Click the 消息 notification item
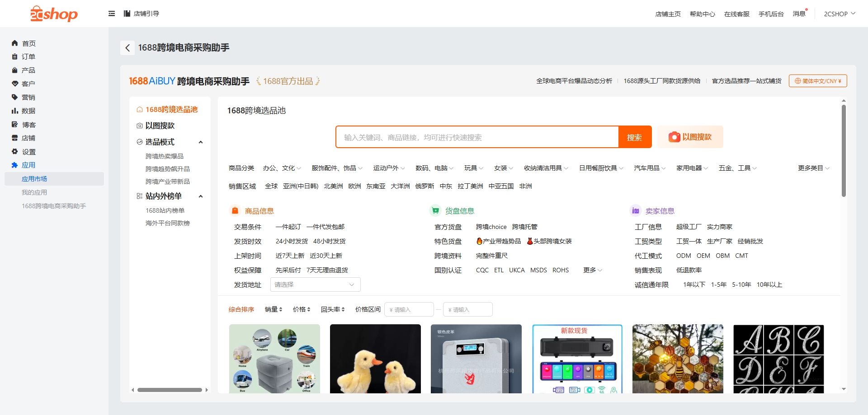This screenshot has width=868, height=415. 799,14
